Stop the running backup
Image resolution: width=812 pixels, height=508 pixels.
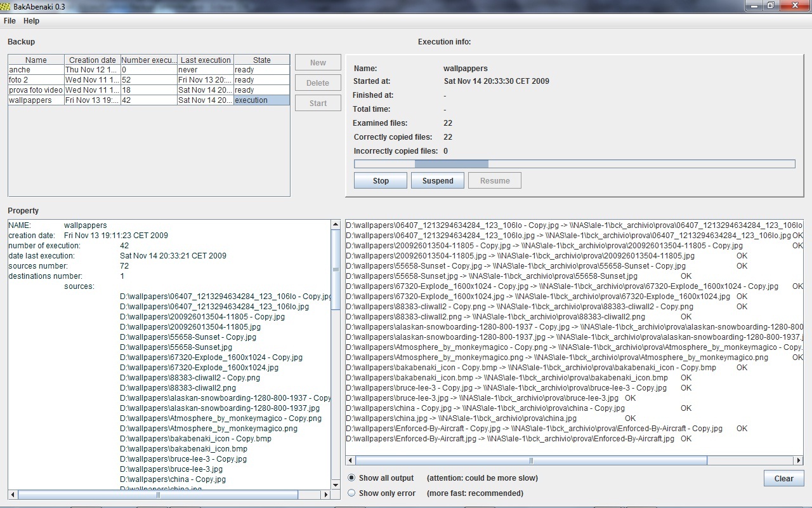(x=381, y=180)
